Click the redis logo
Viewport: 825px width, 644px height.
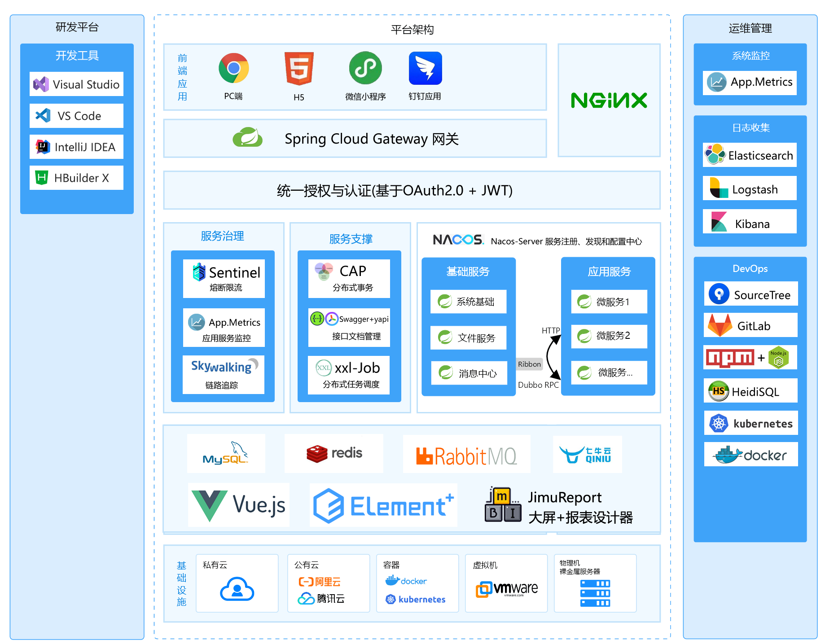(334, 453)
